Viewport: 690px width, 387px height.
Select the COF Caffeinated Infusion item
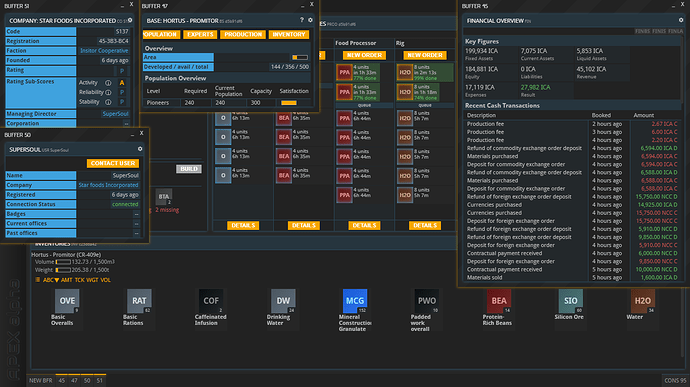click(x=211, y=301)
